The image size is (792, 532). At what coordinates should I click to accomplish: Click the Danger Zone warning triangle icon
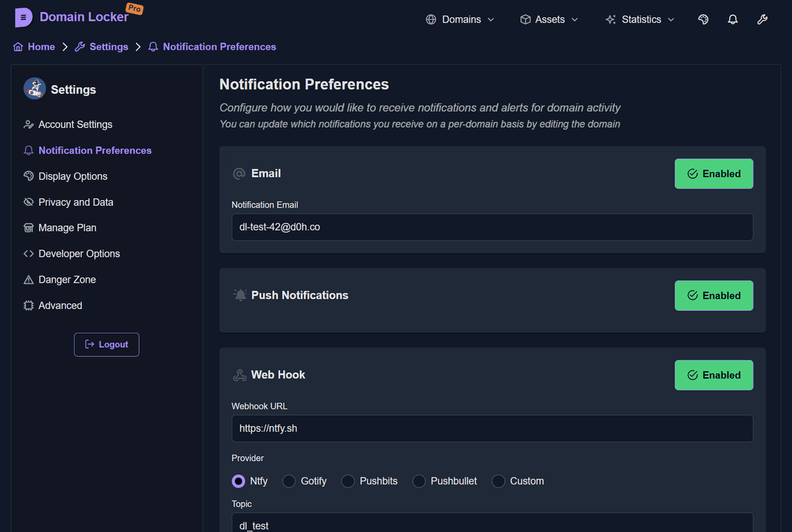[29, 280]
